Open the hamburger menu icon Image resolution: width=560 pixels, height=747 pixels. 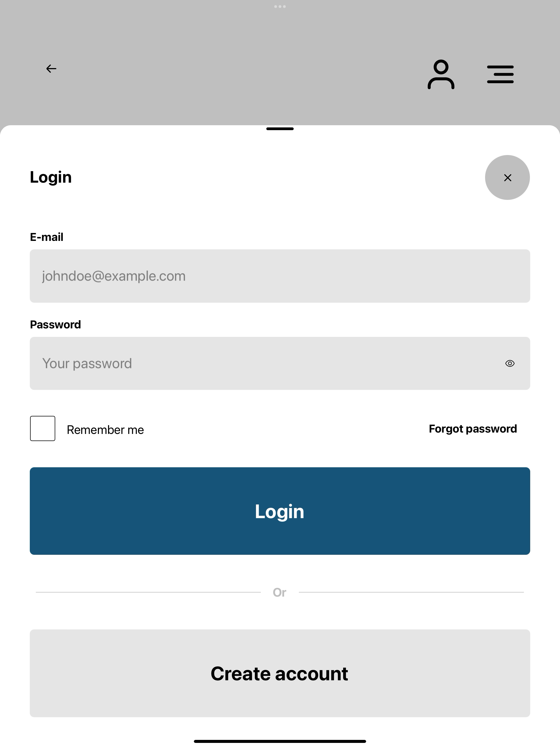pyautogui.click(x=500, y=74)
